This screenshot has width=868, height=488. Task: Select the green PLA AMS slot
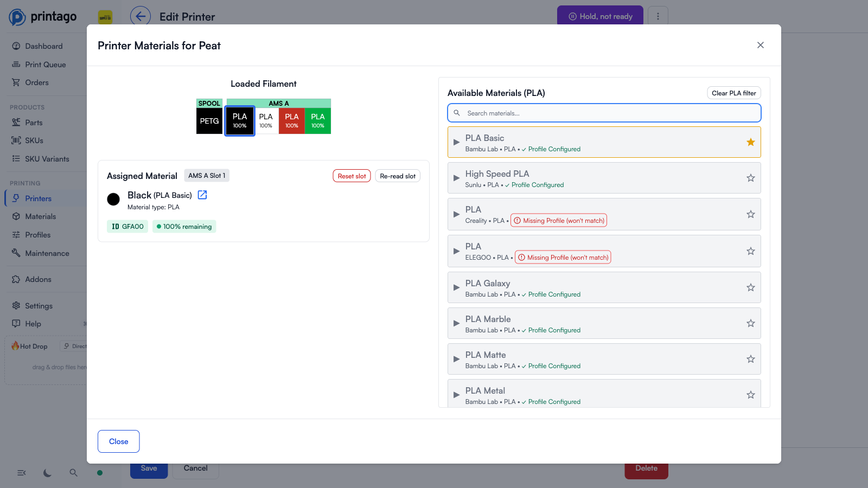pos(318,121)
